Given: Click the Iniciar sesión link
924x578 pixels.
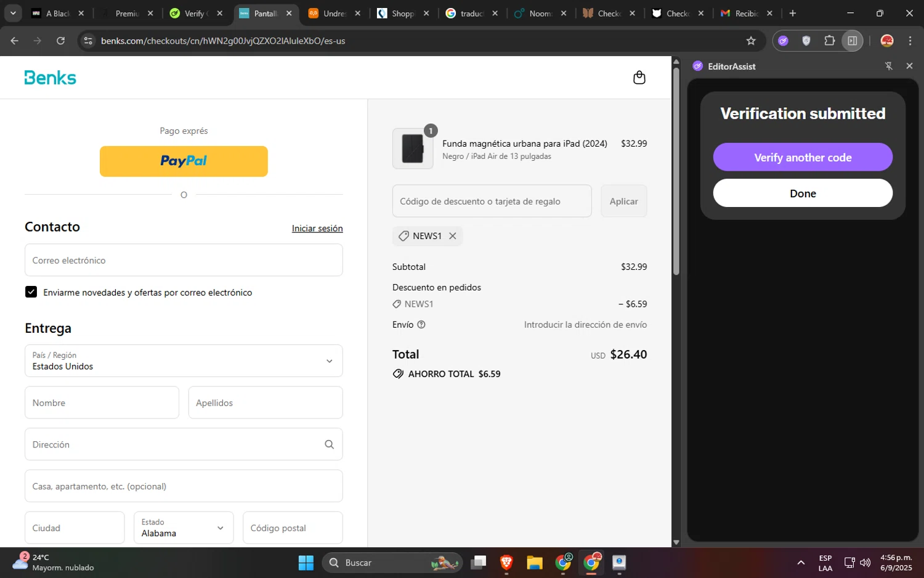Looking at the screenshot, I should 317,228.
